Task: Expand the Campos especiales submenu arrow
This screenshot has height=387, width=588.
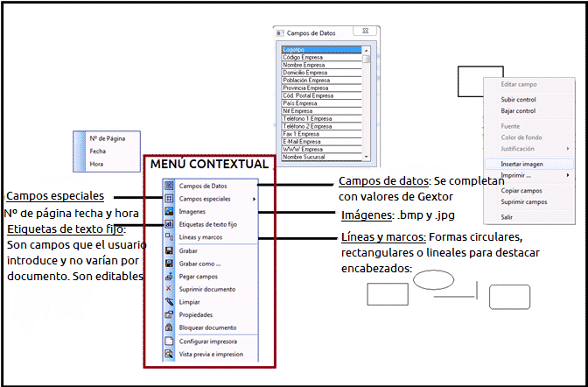Action: click(x=255, y=199)
